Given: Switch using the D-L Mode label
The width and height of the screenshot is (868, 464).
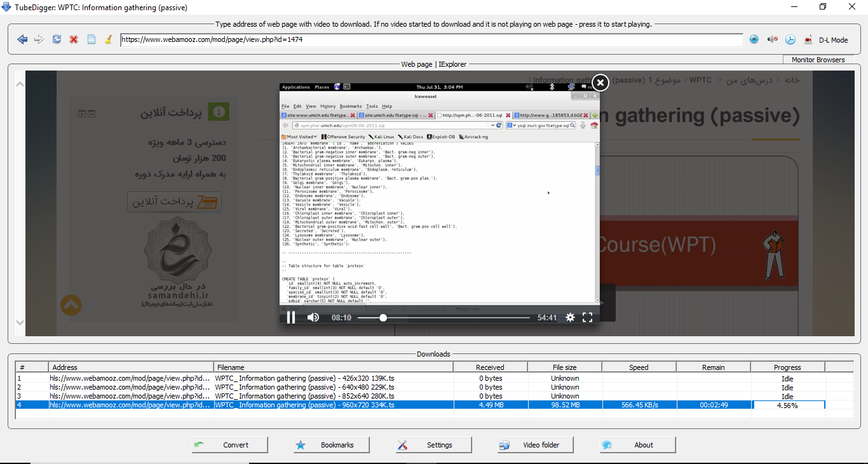Looking at the screenshot, I should 833,40.
